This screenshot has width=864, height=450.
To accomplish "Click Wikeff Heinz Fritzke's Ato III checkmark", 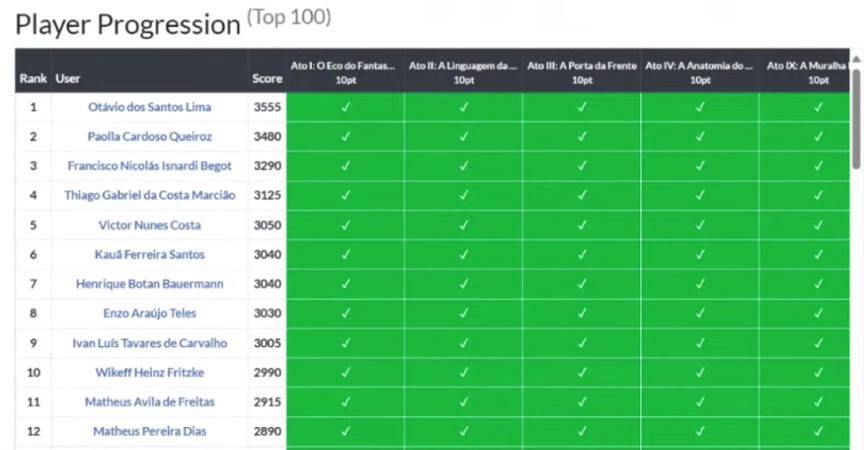I will pyautogui.click(x=581, y=373).
